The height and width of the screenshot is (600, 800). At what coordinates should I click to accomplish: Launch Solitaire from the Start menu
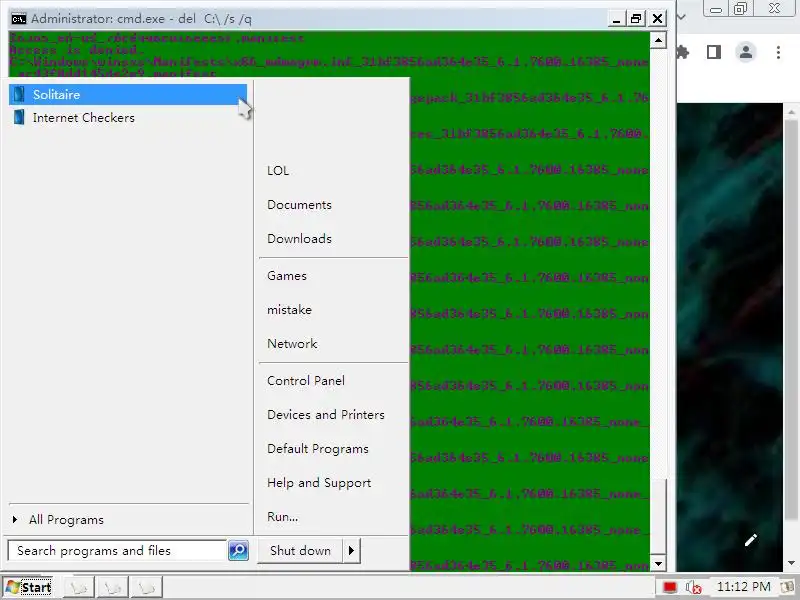128,94
